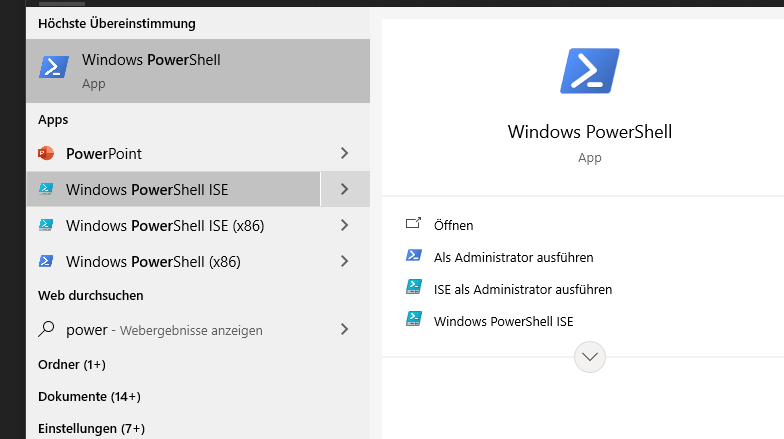784x439 pixels.
Task: Click the Windows PowerShell icon in top result
Action: (x=54, y=67)
